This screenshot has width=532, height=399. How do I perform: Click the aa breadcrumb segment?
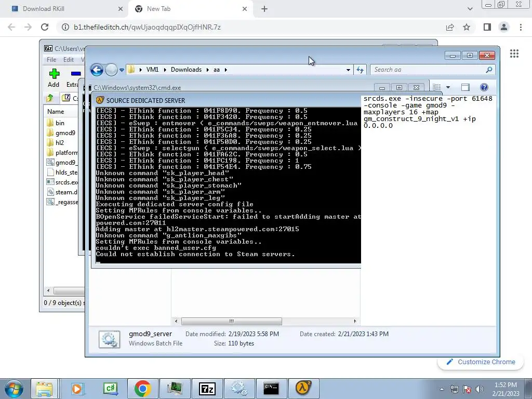(217, 70)
